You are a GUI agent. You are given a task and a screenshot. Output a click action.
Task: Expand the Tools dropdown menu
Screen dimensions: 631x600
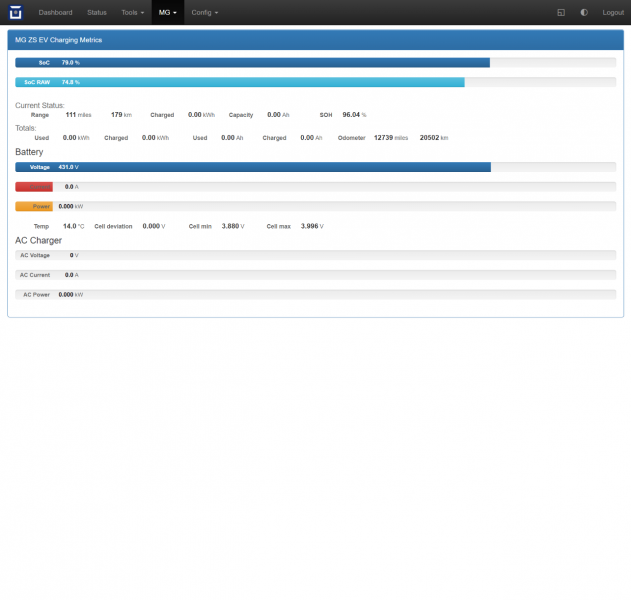[132, 12]
